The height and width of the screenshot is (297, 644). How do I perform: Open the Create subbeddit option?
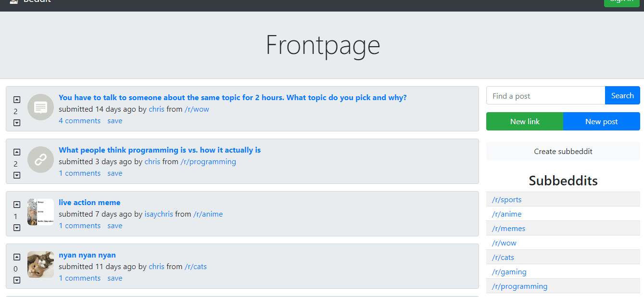pyautogui.click(x=563, y=151)
